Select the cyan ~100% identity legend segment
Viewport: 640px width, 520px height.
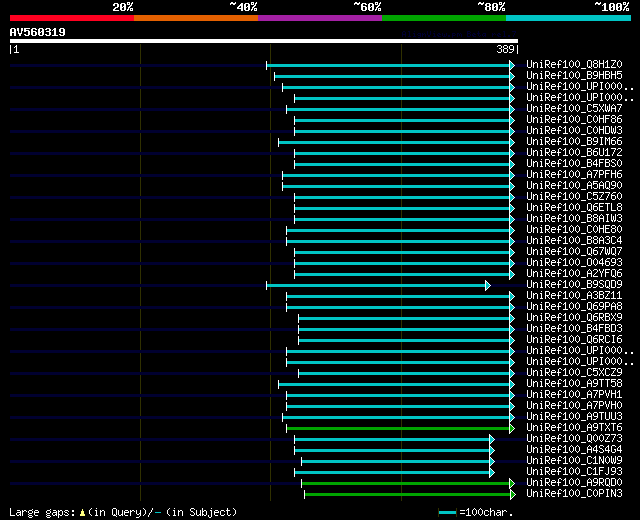pos(569,18)
